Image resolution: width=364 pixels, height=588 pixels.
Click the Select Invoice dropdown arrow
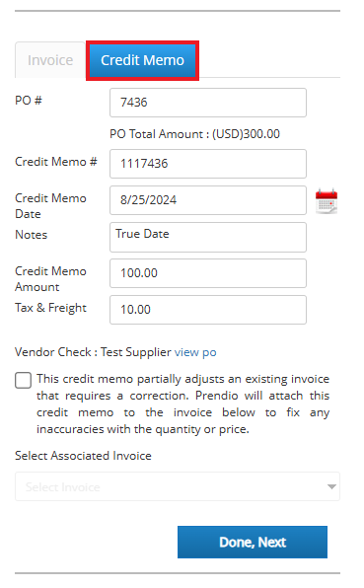[x=331, y=486]
